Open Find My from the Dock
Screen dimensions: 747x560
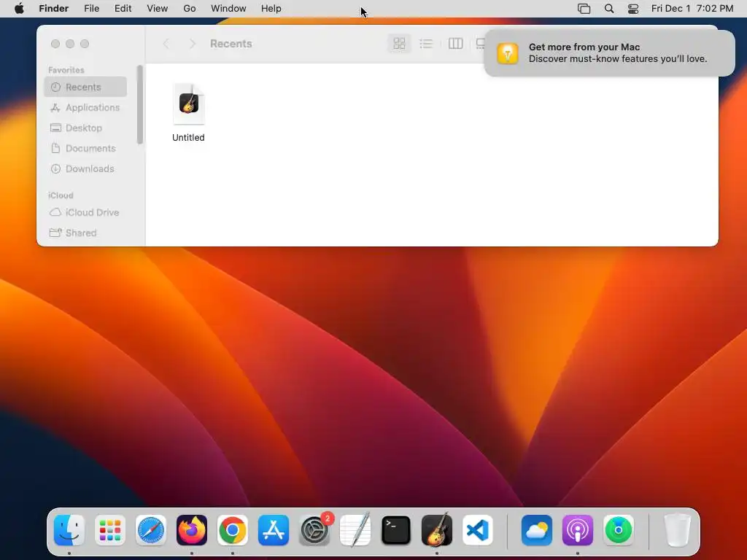[x=619, y=530]
